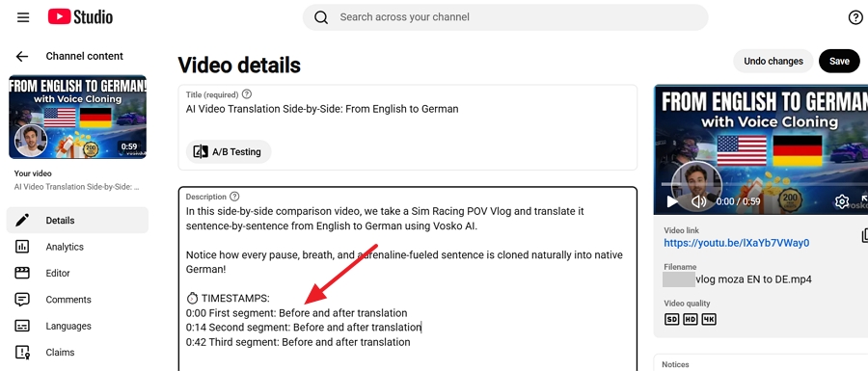Open the Claims section
Screen dimensions: 868x371
pyautogui.click(x=77, y=352)
